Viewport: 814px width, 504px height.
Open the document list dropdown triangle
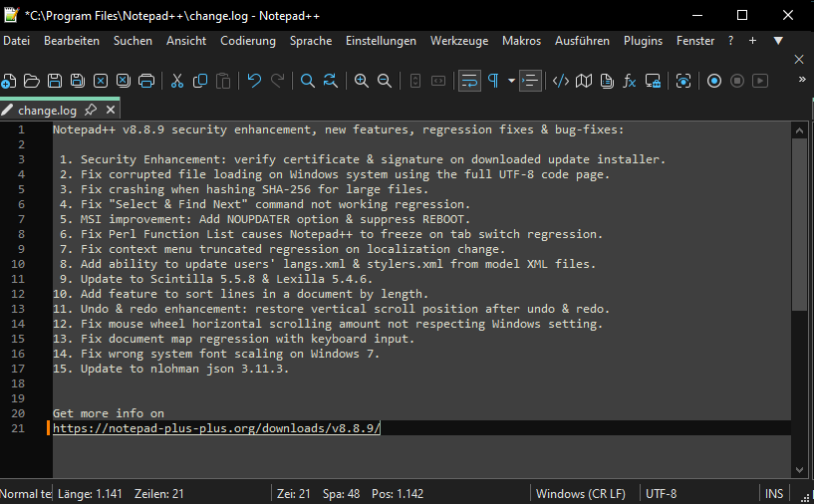[x=778, y=41]
